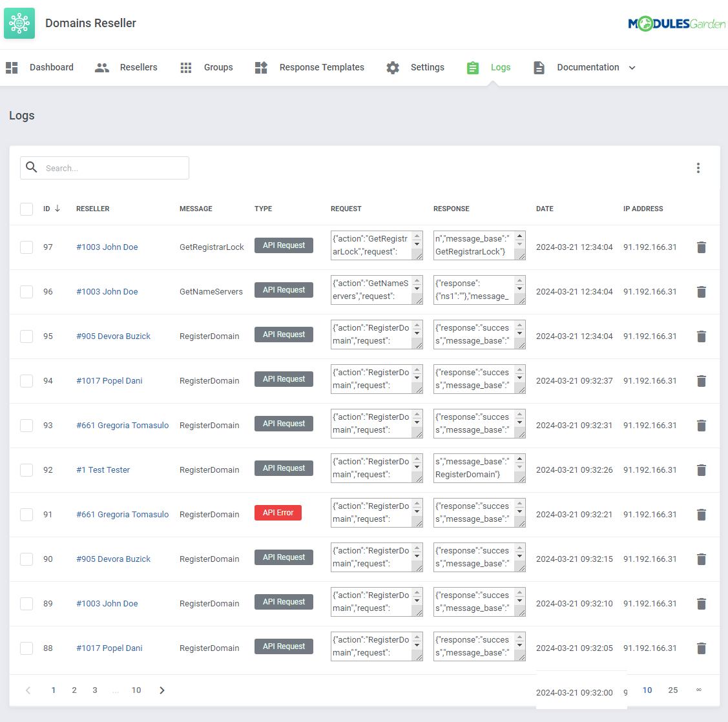This screenshot has width=728, height=722.
Task: Go to next page with right chevron
Action: coord(161,690)
